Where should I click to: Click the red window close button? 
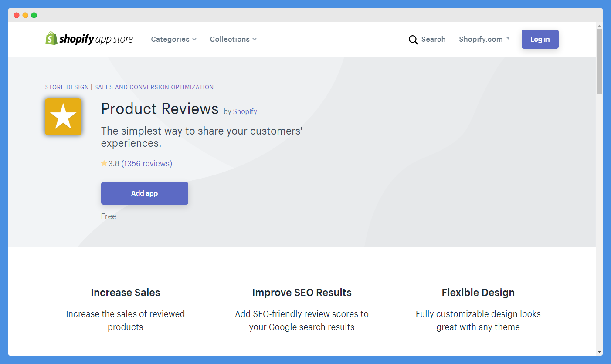coord(17,15)
